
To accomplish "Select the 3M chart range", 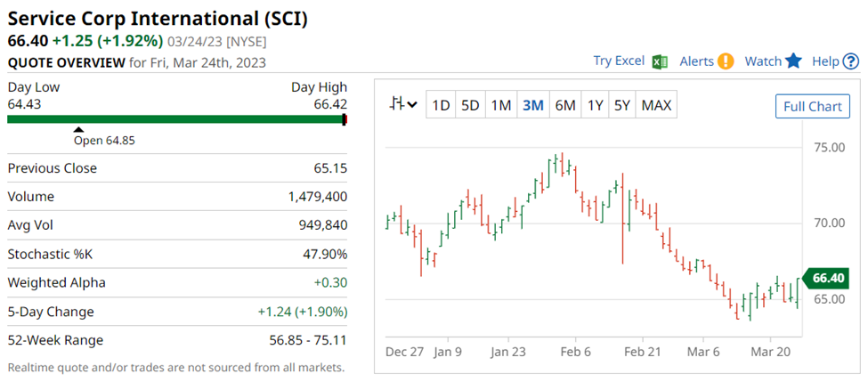I will 533,105.
